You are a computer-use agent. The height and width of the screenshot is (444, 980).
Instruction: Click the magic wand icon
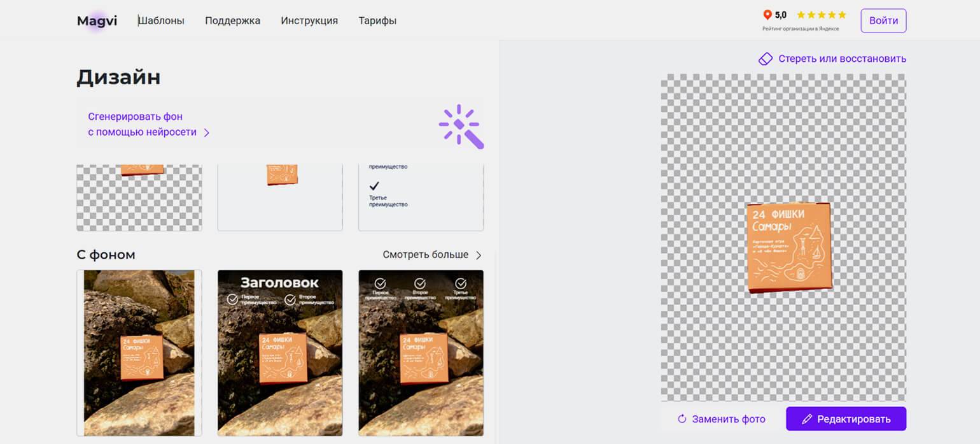point(461,126)
